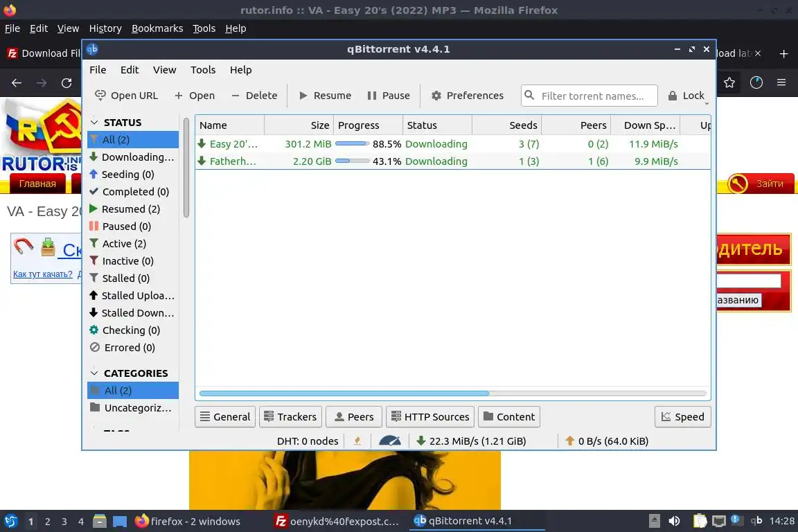
Task: Click the Open URL toolbar button
Action: coord(127,96)
